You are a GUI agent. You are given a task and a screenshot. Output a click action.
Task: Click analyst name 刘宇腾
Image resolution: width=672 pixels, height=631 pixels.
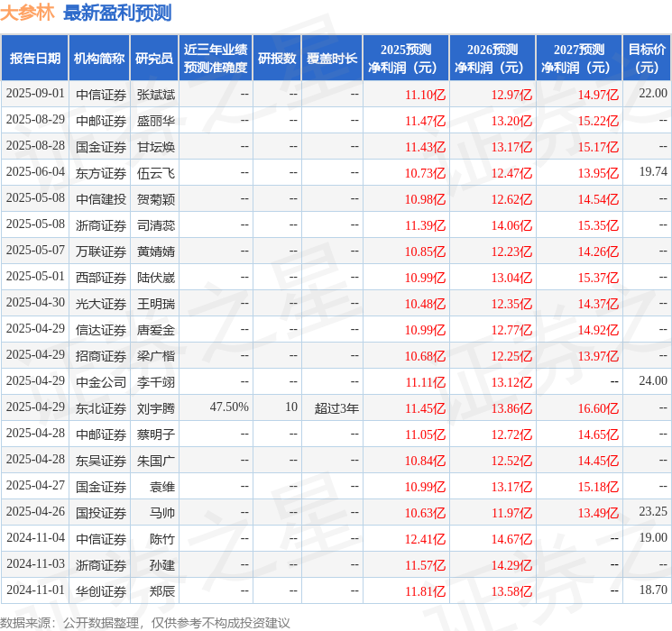156,408
